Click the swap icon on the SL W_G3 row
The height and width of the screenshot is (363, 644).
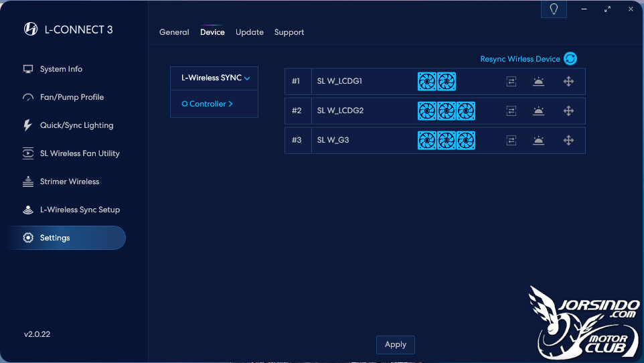coord(511,141)
